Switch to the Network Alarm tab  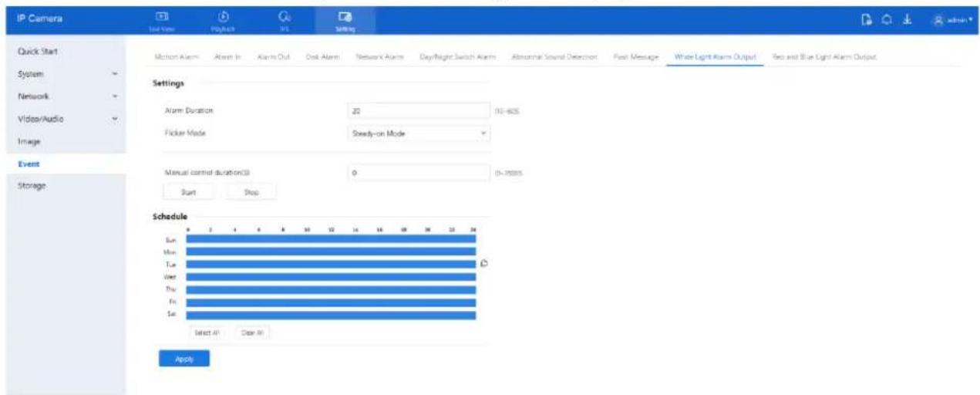[x=381, y=58]
